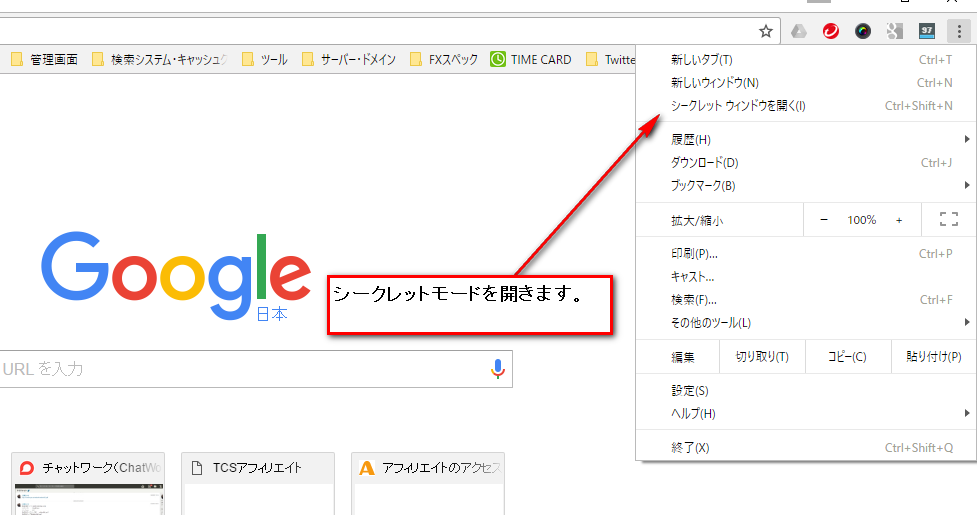Open the color picker extension icon
This screenshot has width=977, height=515.
863,31
